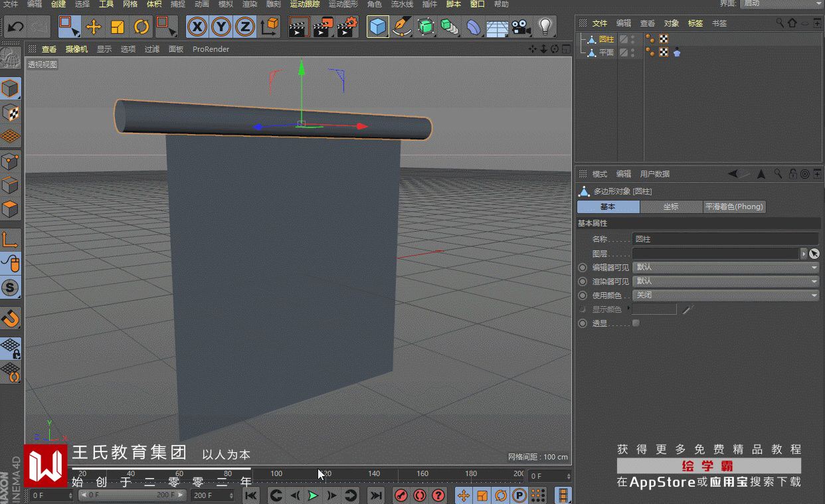Image resolution: width=825 pixels, height=504 pixels.
Task: Select the Move tool in top toolbar
Action: coord(94,27)
